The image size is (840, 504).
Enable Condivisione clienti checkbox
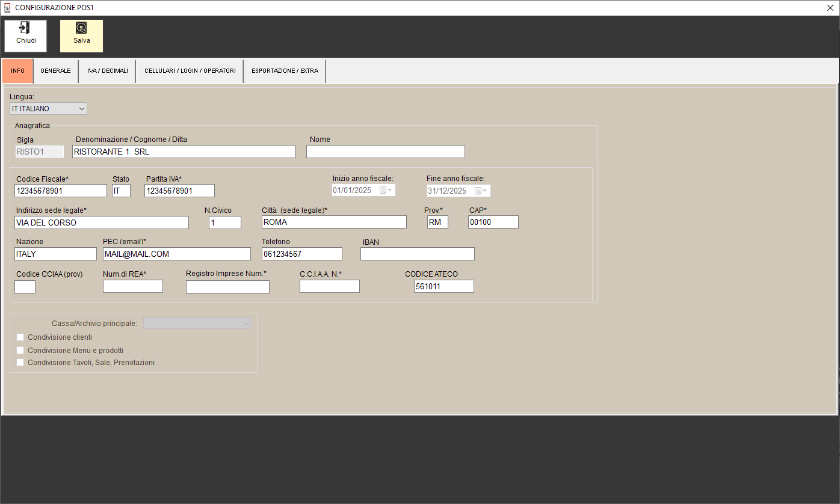pos(20,337)
